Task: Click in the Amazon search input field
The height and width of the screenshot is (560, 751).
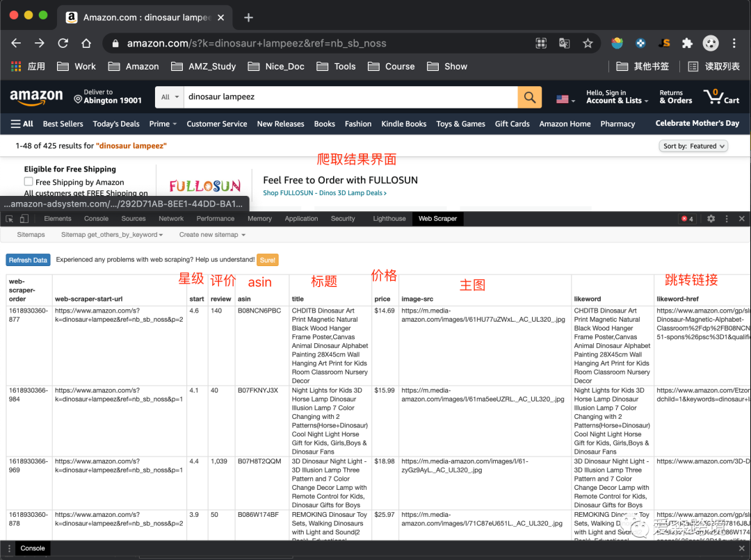Action: (x=350, y=97)
